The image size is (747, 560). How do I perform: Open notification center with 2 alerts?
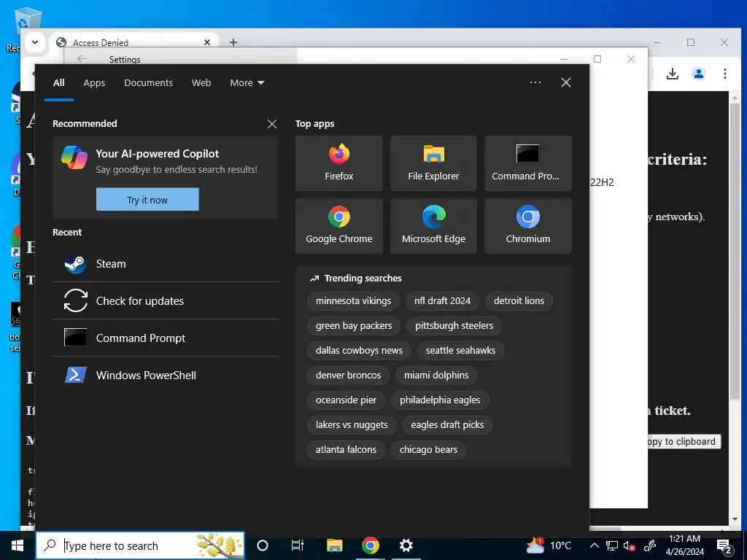[x=724, y=546]
